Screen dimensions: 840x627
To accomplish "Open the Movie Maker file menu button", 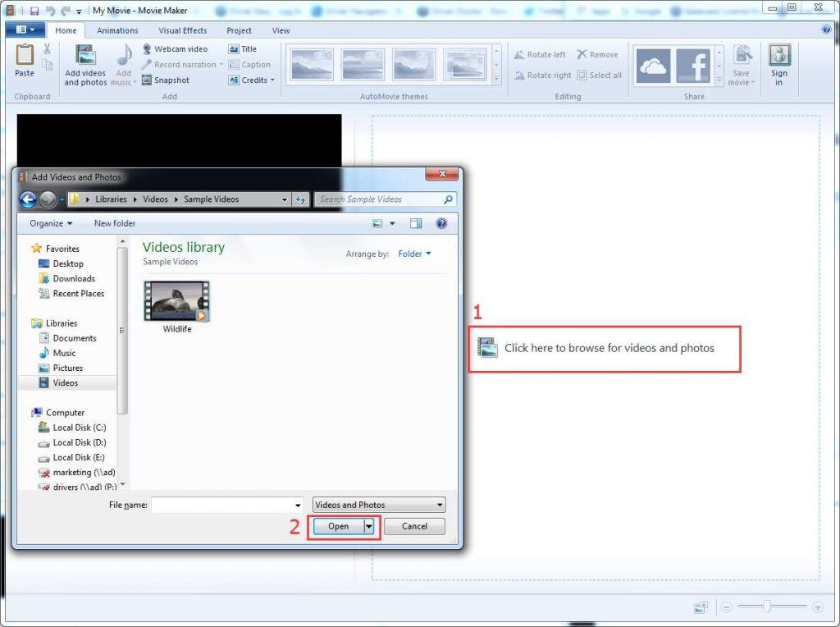I will coord(25,30).
